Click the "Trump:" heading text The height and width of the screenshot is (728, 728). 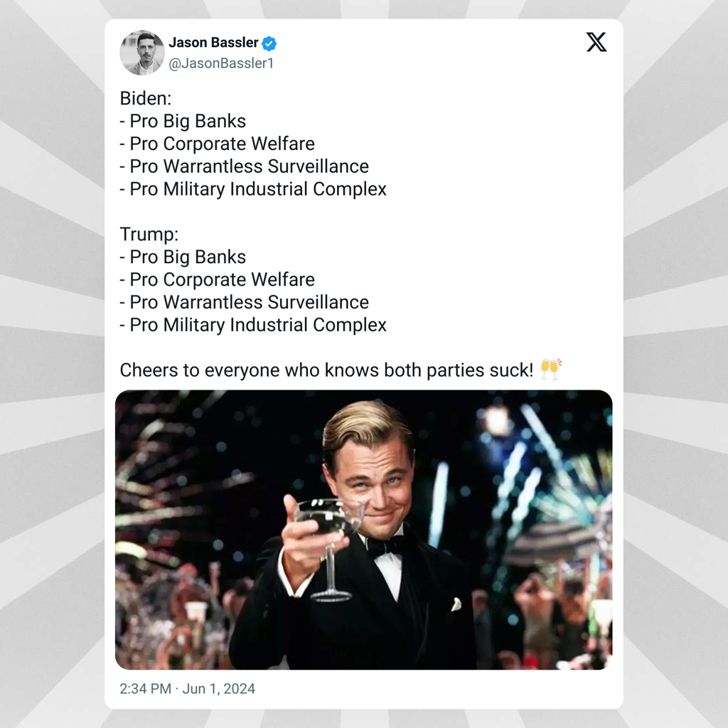pos(148,234)
